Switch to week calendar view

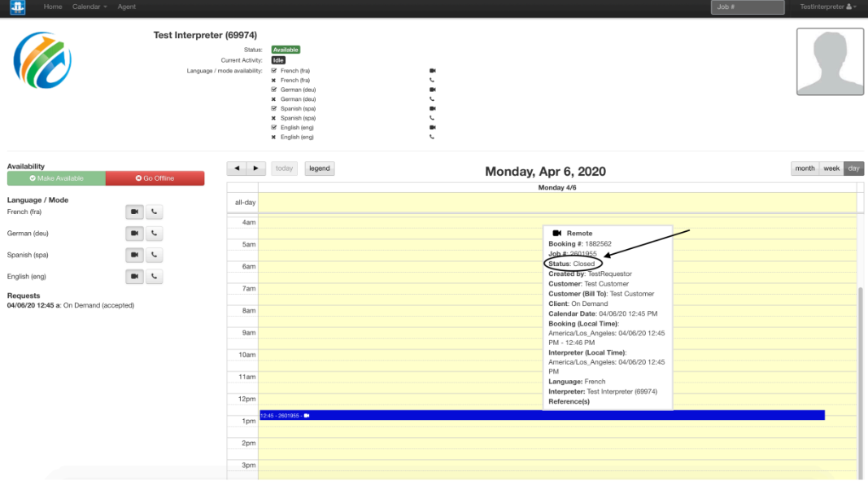coord(831,168)
